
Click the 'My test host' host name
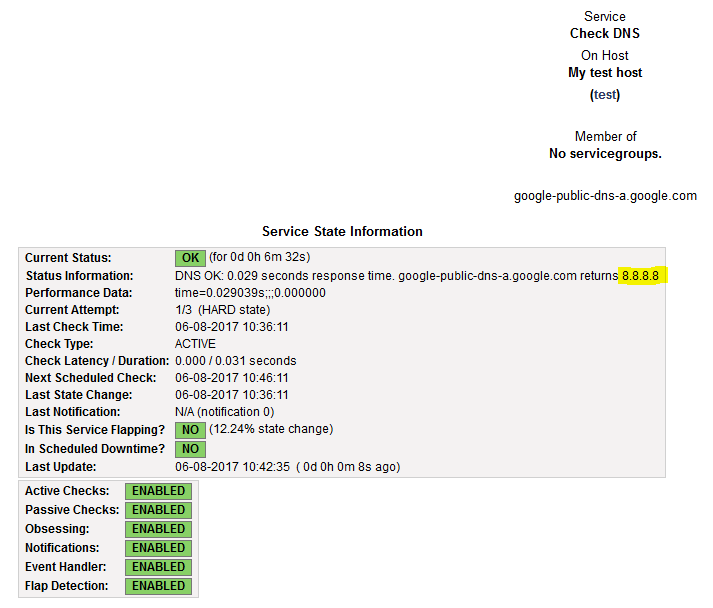(605, 73)
